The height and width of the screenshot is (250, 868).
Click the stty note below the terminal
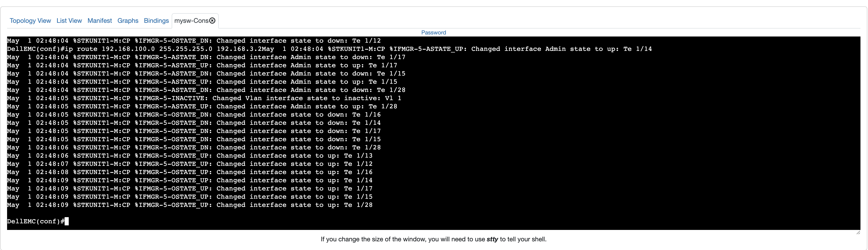click(433, 239)
